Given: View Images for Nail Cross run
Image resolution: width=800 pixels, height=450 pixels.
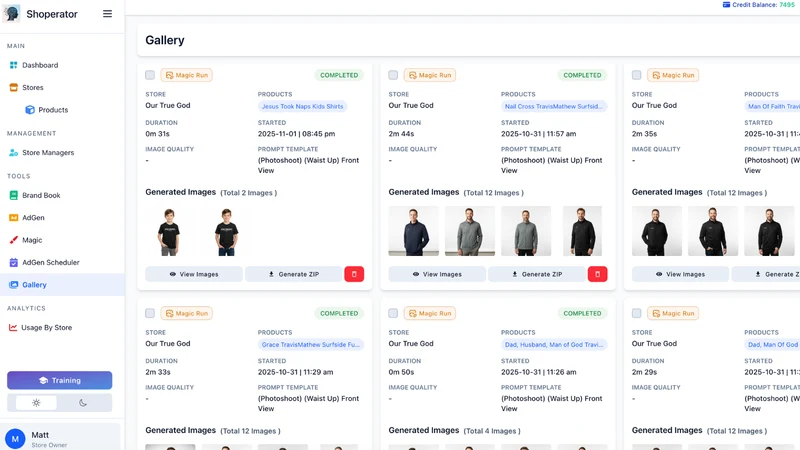Looking at the screenshot, I should (437, 274).
